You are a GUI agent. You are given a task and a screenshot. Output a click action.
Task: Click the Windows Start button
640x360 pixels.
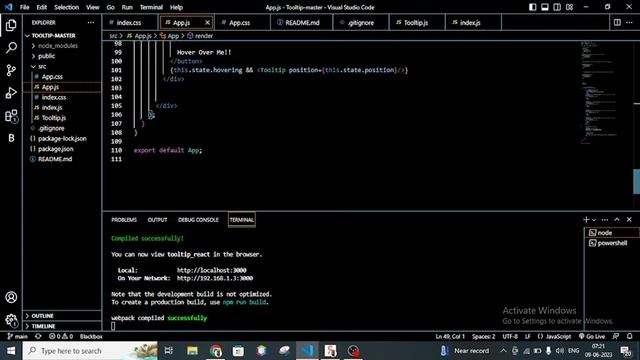tap(11, 351)
